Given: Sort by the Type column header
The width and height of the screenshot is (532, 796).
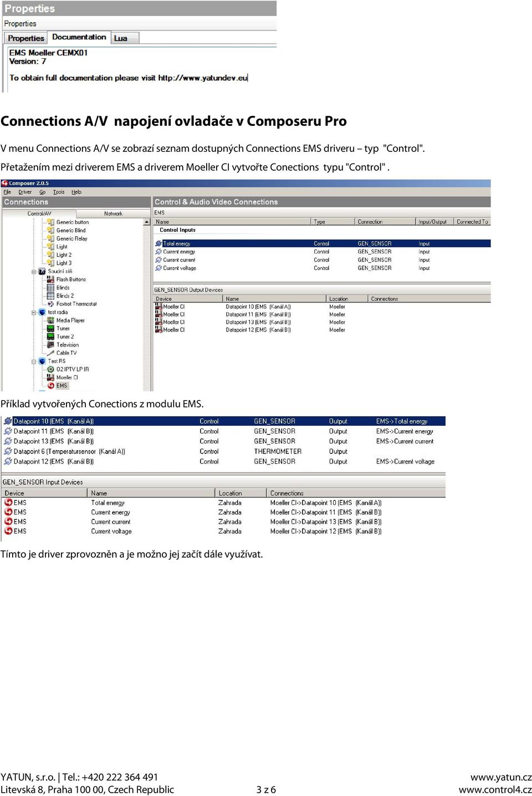Looking at the screenshot, I should click(x=332, y=222).
